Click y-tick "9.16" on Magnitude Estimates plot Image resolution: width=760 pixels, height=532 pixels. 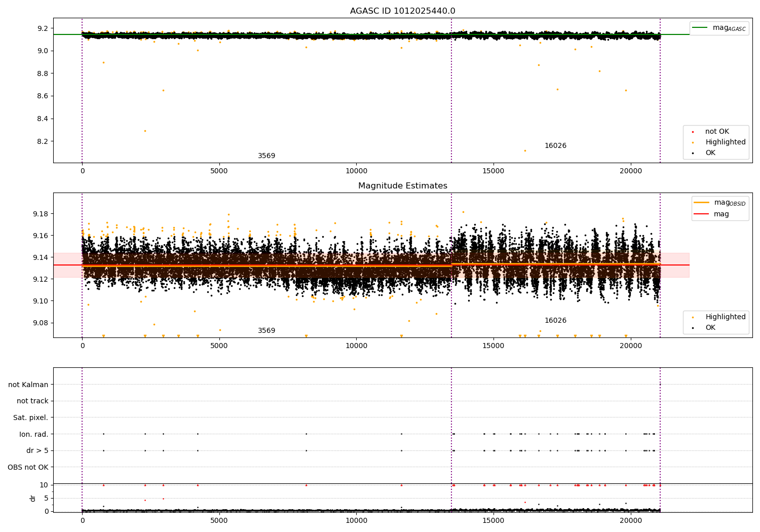(41, 236)
